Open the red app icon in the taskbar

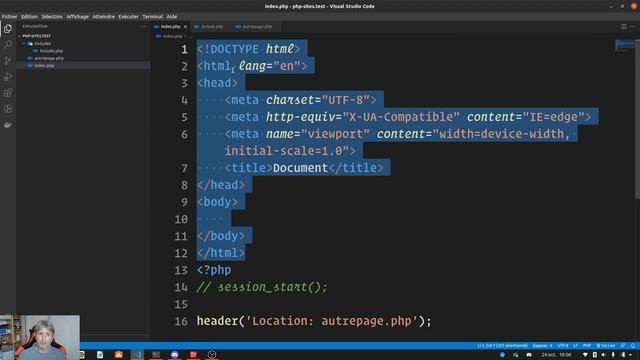click(x=193, y=355)
